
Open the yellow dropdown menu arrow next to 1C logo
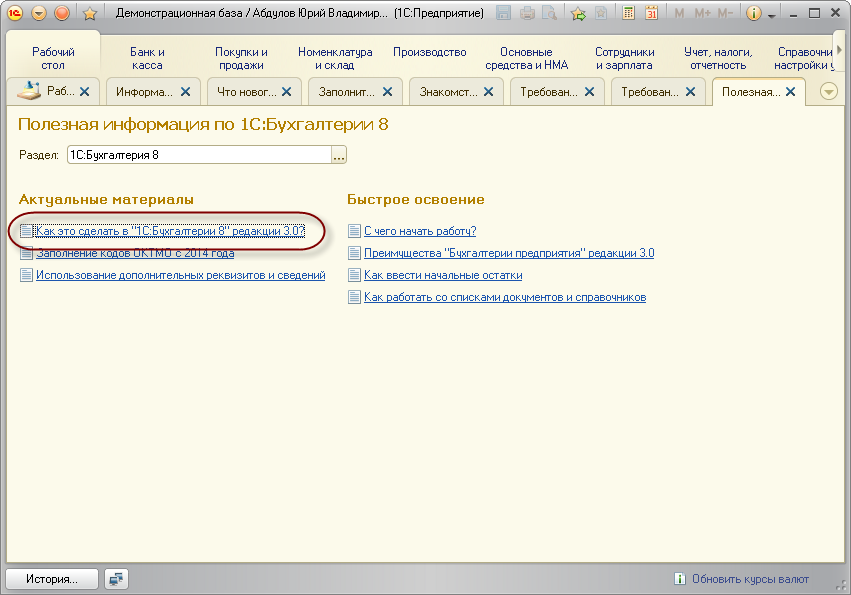point(39,12)
